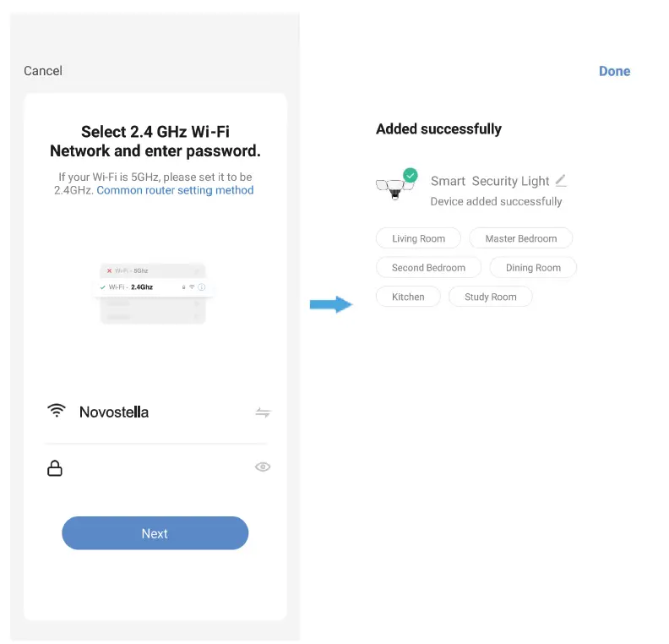Select the Living Room room chip
Image resolution: width=669 pixels, height=644 pixels.
point(418,238)
